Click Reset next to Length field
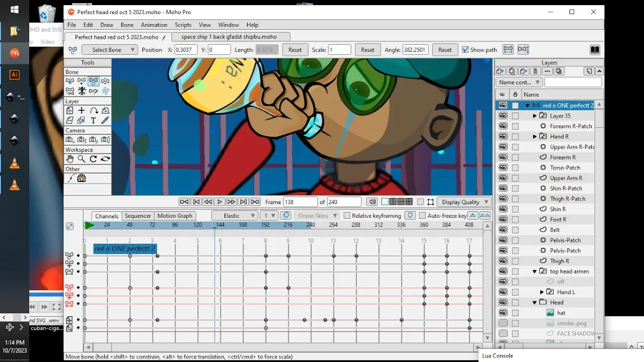The image size is (644, 362). tap(295, 50)
